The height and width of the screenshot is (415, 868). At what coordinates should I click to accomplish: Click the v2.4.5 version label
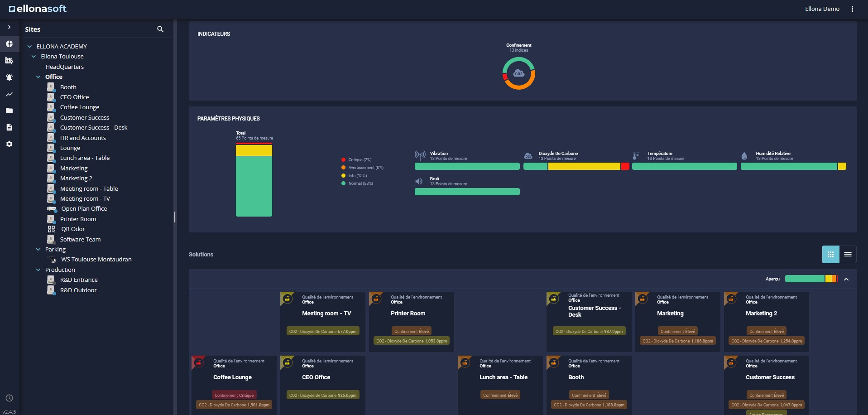pyautogui.click(x=9, y=412)
